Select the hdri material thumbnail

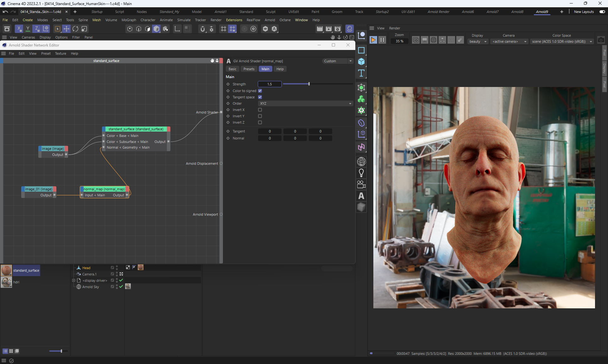6,282
